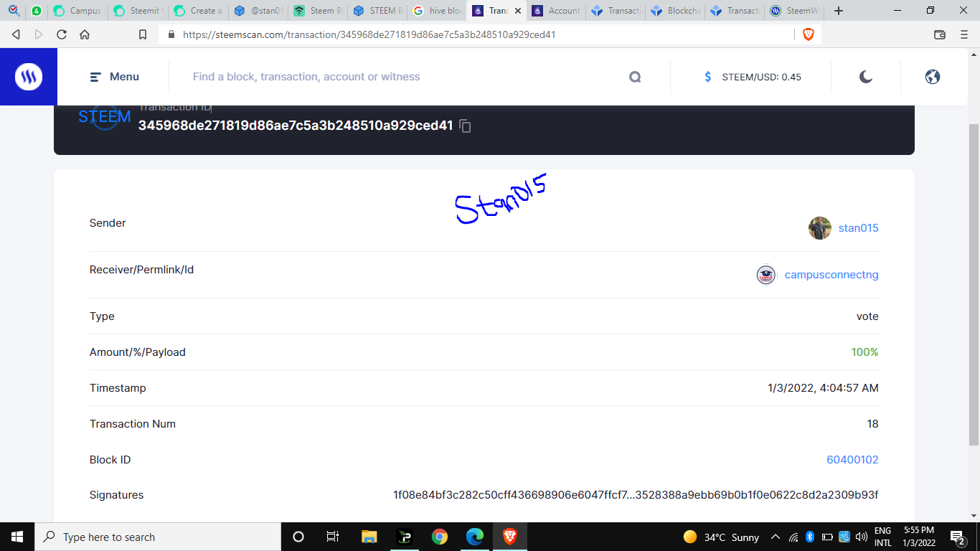
Task: Click the scrollbar up arrow
Action: (974, 55)
